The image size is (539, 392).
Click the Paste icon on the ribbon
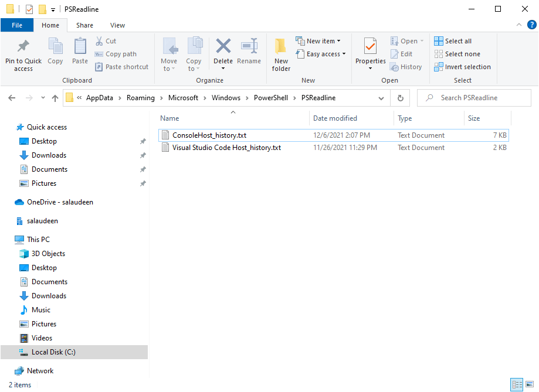[80, 52]
